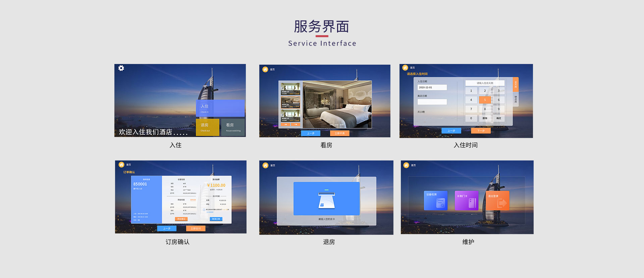
Task: Click 上一步 on the 看房 screen
Action: pyautogui.click(x=311, y=133)
